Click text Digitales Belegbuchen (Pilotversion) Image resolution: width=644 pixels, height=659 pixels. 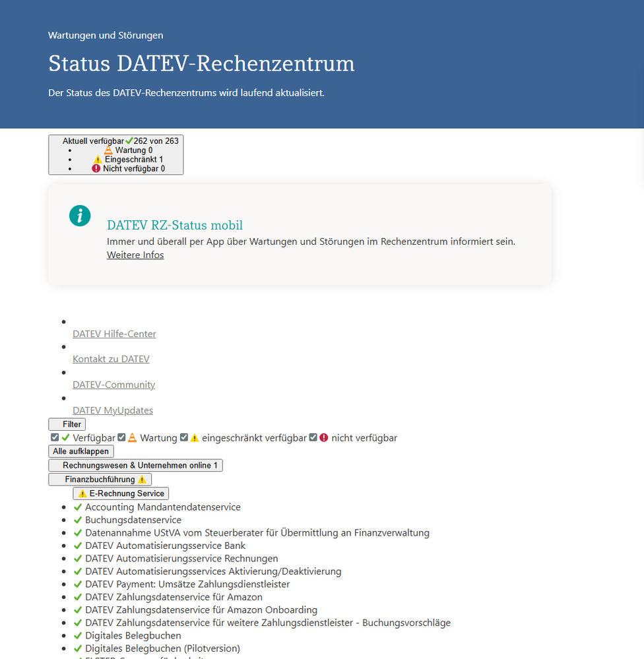point(163,648)
